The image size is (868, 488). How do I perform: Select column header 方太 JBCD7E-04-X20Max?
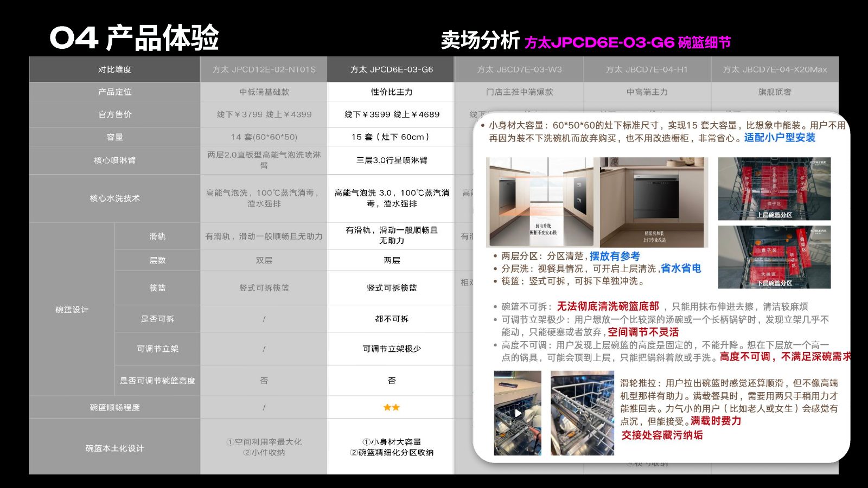coord(775,69)
